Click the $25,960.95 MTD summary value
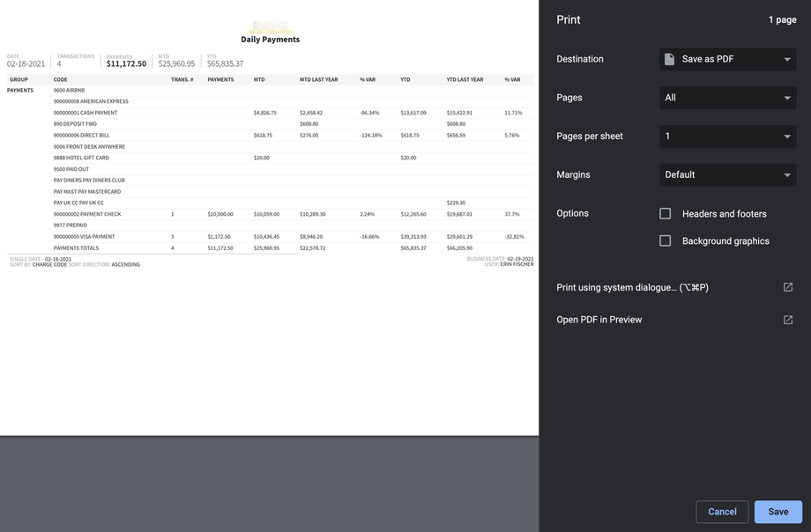 [176, 63]
